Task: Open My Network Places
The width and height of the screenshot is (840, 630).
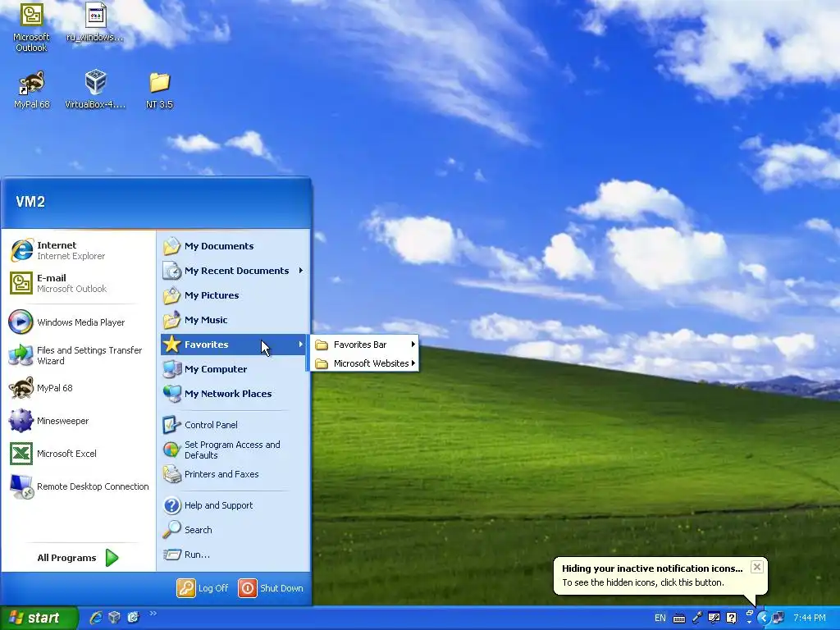Action: 234,394
